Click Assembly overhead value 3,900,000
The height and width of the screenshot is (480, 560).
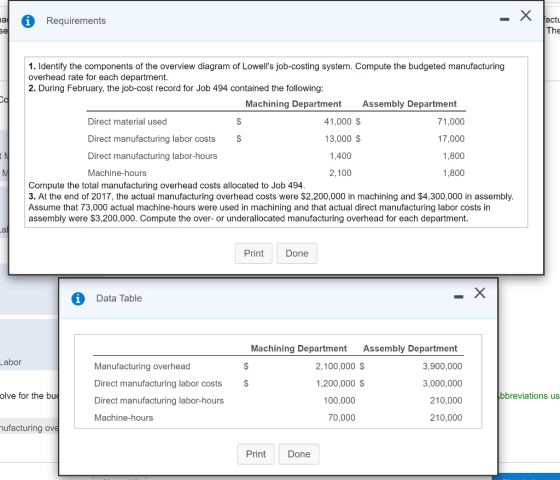442,366
